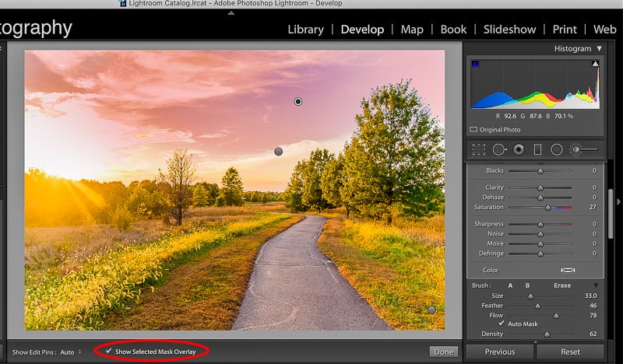623x364 pixels.
Task: Click the Feather value 46 field
Action: coord(593,306)
